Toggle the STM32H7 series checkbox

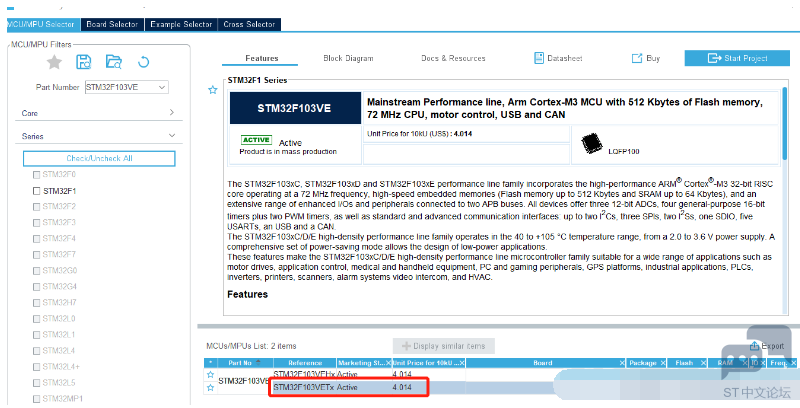pos(36,302)
